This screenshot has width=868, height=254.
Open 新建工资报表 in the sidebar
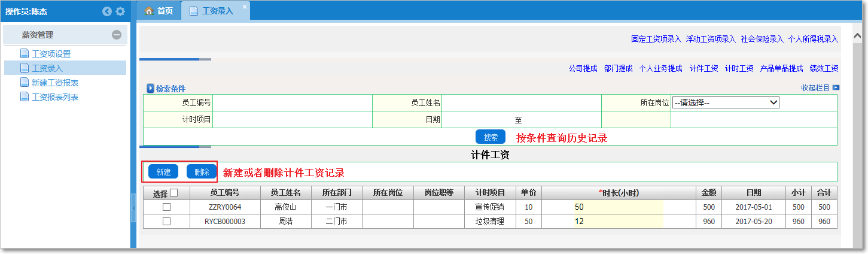[55, 83]
